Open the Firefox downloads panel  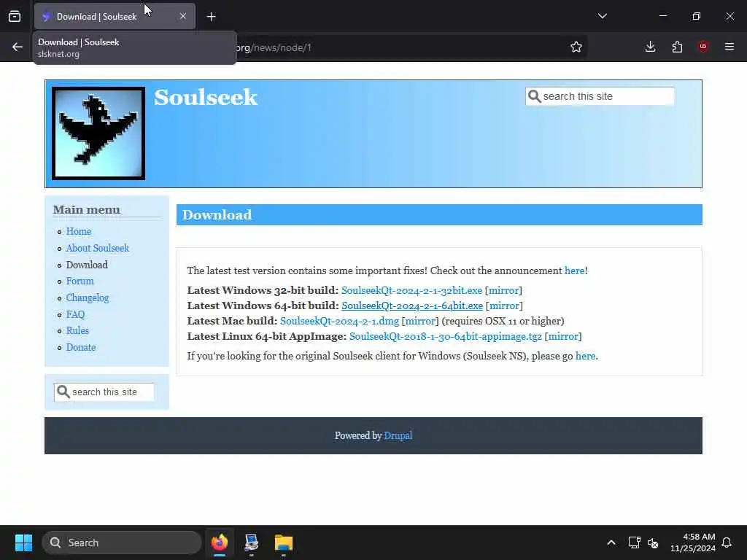pyautogui.click(x=650, y=47)
